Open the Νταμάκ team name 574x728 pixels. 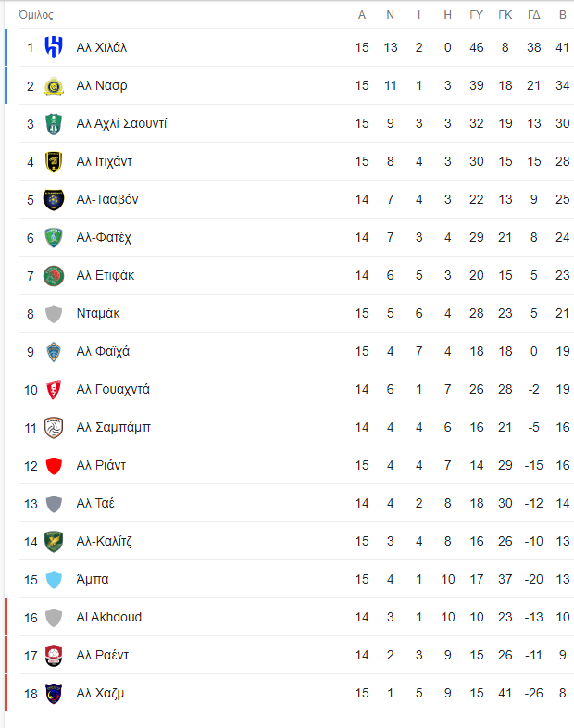[98, 313]
